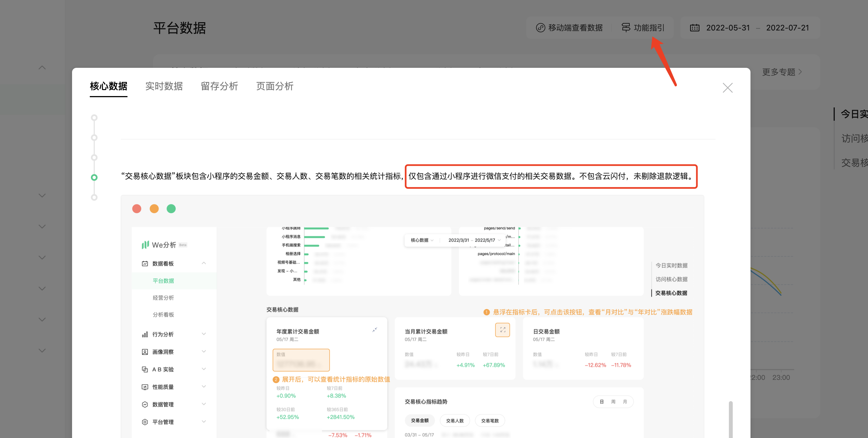Click the 数据看板 sidebar icon

click(145, 263)
